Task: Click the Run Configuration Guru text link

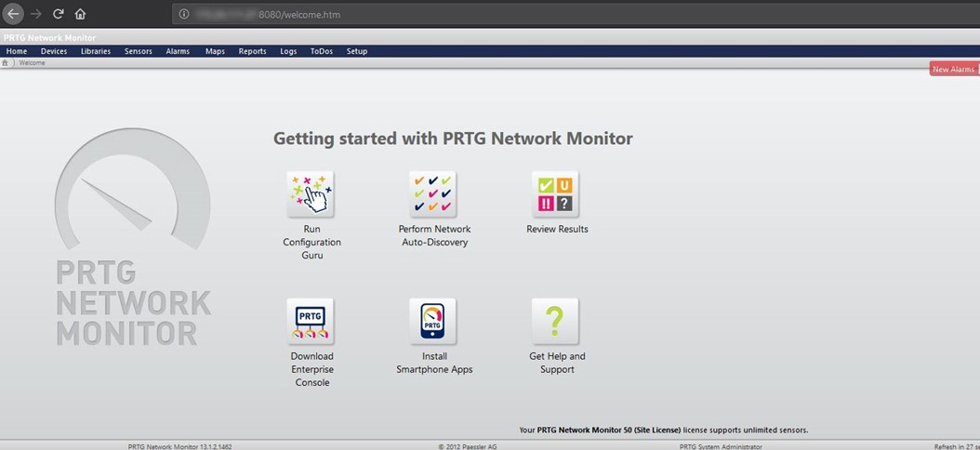Action: pos(311,242)
